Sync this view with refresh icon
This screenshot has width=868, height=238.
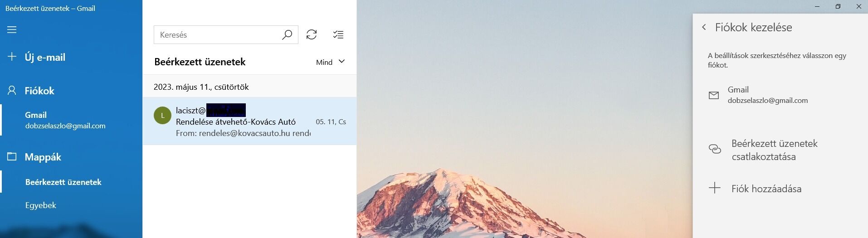pyautogui.click(x=312, y=35)
